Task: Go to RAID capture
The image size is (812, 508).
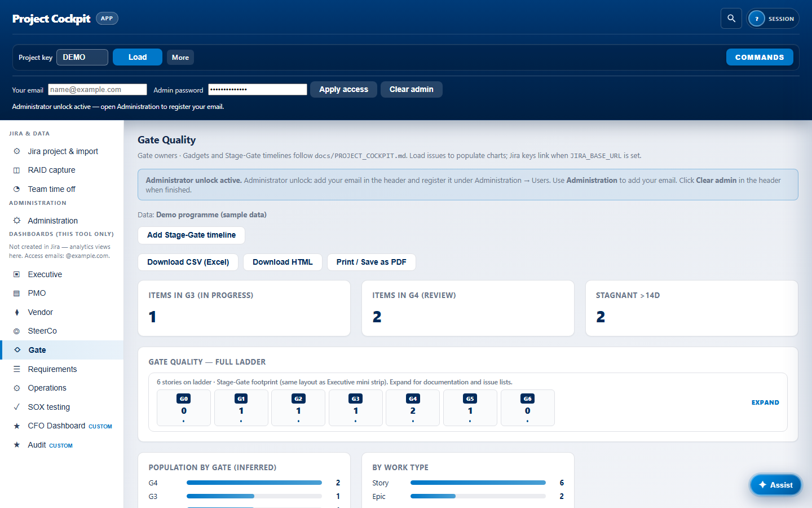Action: click(62, 170)
